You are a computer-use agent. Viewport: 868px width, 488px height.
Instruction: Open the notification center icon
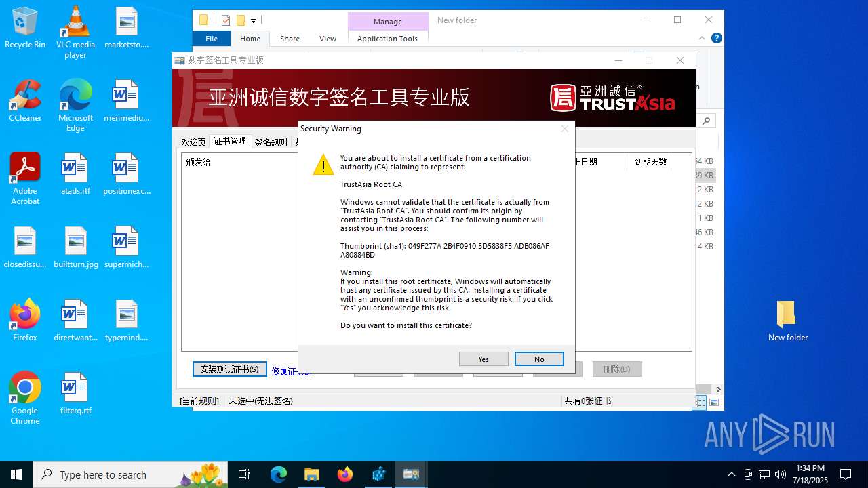pos(846,474)
